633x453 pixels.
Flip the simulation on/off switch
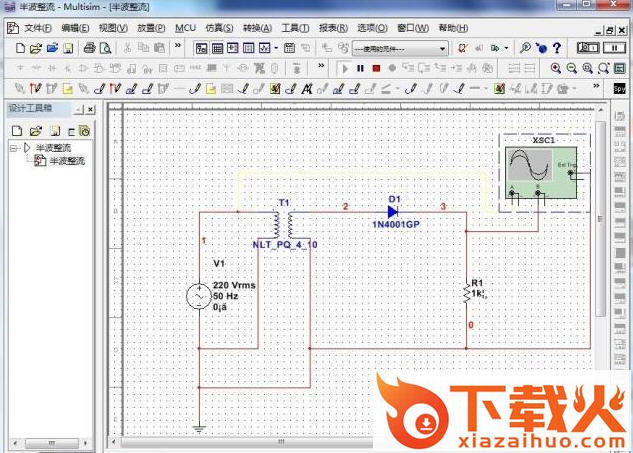[588, 48]
